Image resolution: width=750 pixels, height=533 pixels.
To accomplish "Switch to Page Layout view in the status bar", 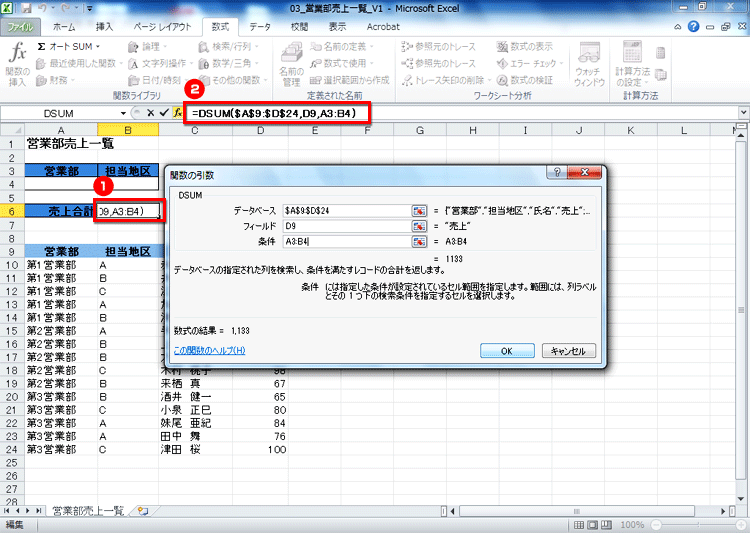I will tap(592, 525).
